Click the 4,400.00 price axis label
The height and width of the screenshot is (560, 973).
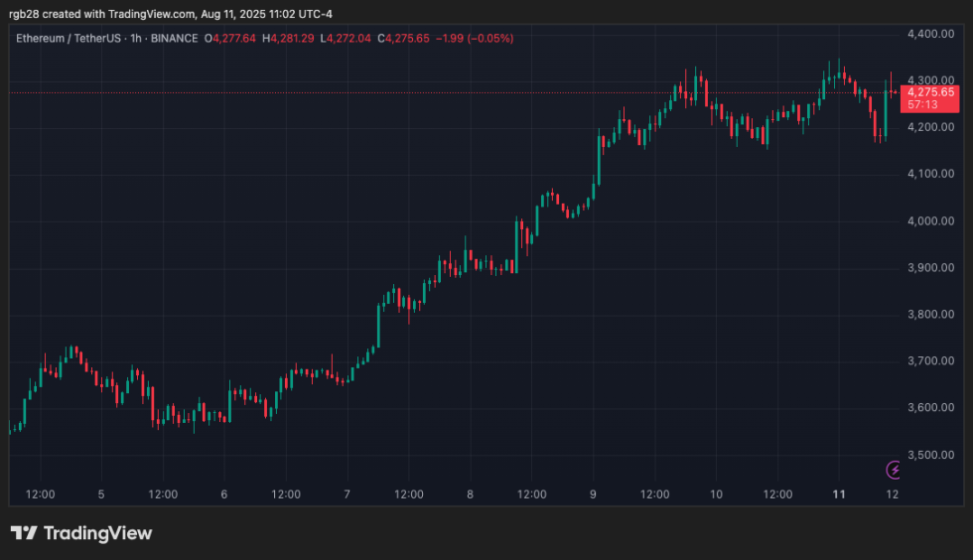931,34
